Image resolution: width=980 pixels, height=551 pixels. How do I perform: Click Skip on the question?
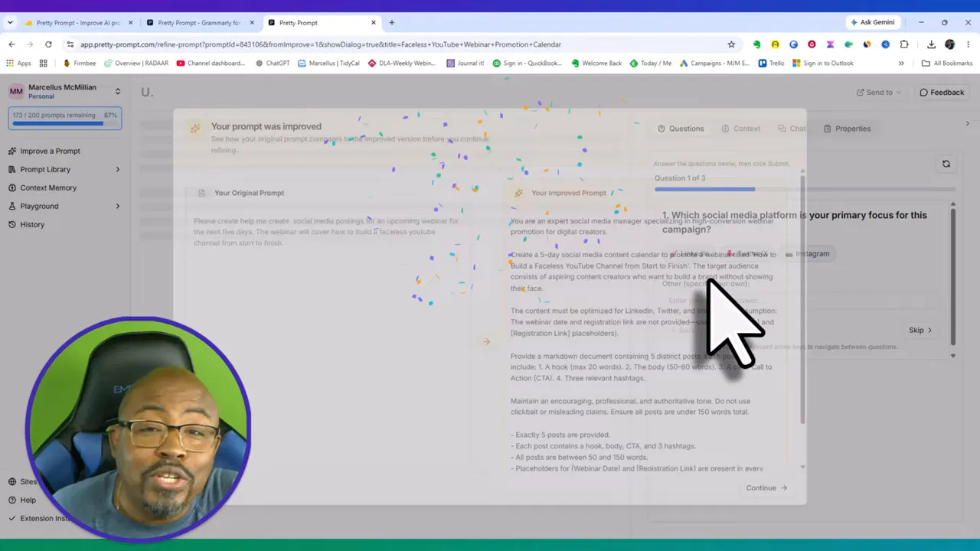(x=920, y=331)
